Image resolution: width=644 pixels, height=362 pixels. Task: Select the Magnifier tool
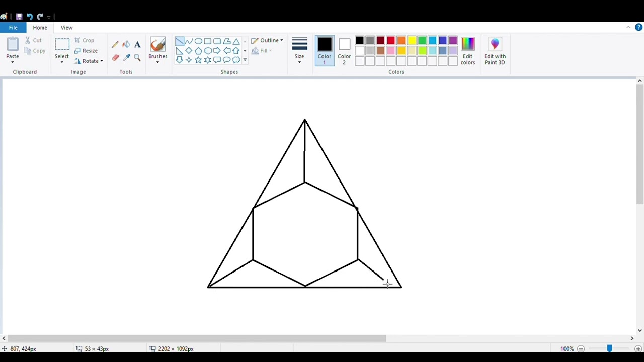(x=137, y=58)
